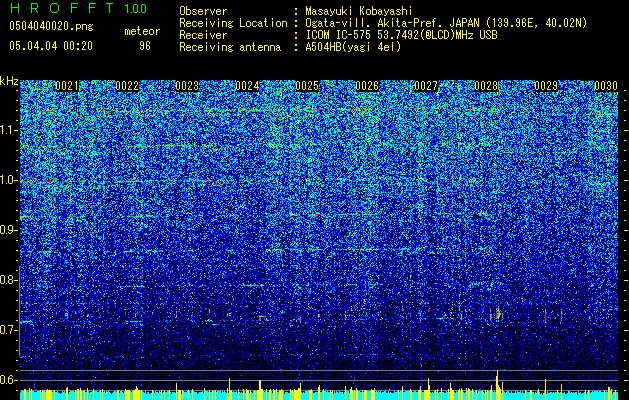Click the date stamp 05.04.04 00:20
629x400 pixels.
coord(51,46)
